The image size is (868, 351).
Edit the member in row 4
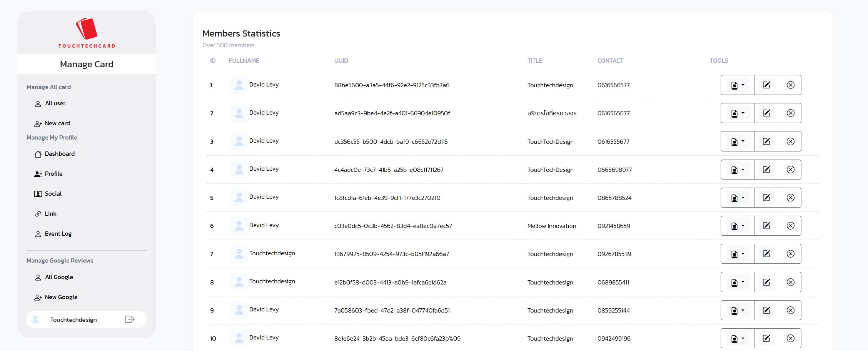click(x=766, y=170)
